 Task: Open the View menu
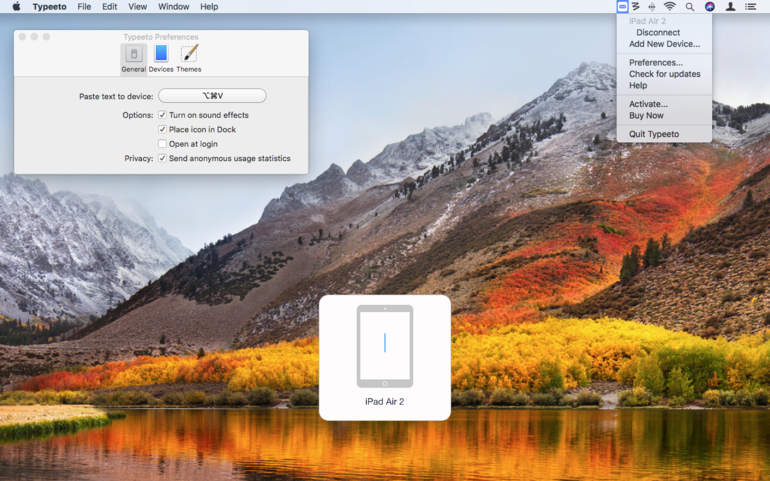(x=138, y=6)
